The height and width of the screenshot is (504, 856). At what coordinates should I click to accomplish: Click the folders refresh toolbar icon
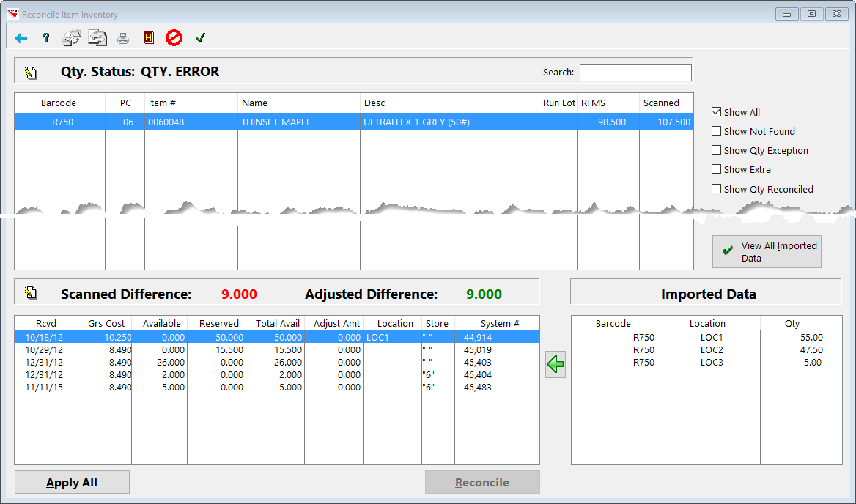tap(71, 38)
